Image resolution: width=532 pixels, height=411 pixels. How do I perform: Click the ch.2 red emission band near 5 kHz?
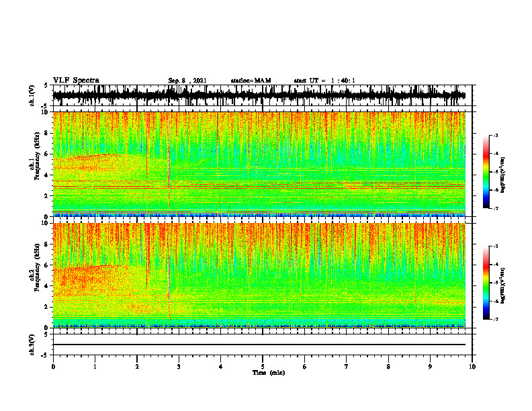91,280
